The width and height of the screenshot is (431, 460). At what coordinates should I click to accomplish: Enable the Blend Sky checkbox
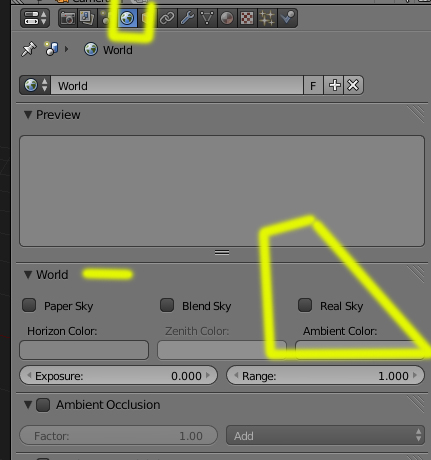coord(167,305)
